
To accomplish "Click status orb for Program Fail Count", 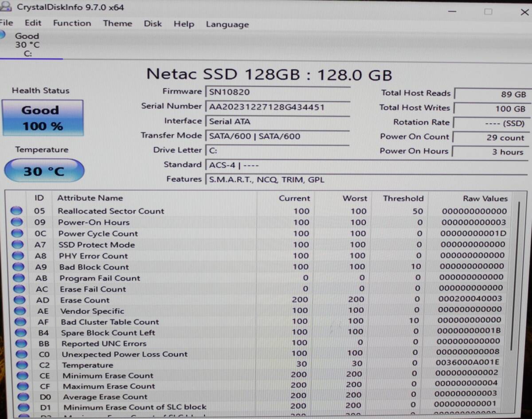I will pyautogui.click(x=19, y=278).
